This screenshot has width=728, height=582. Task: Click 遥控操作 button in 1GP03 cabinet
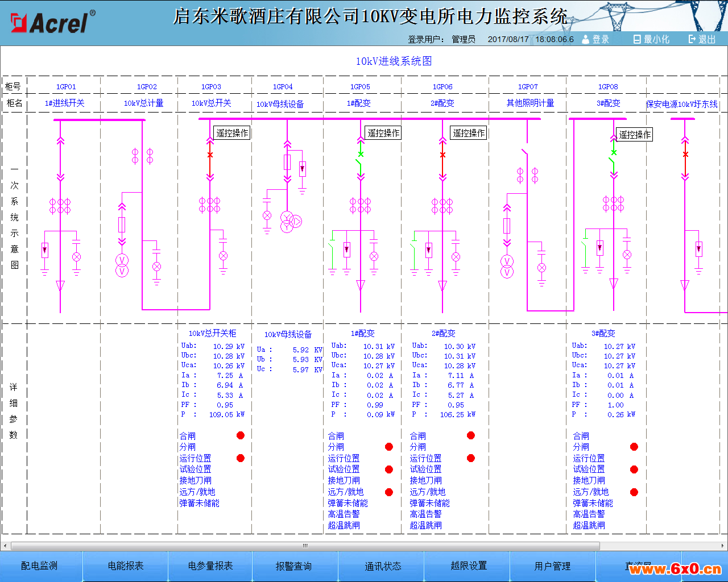coord(232,133)
